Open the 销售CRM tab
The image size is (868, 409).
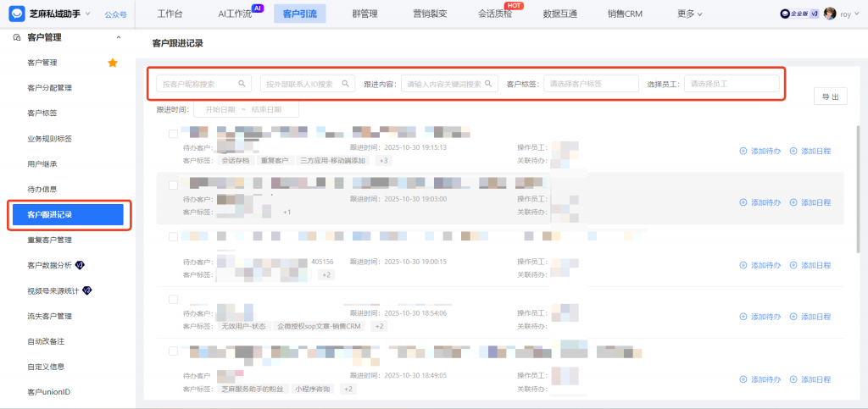[625, 14]
